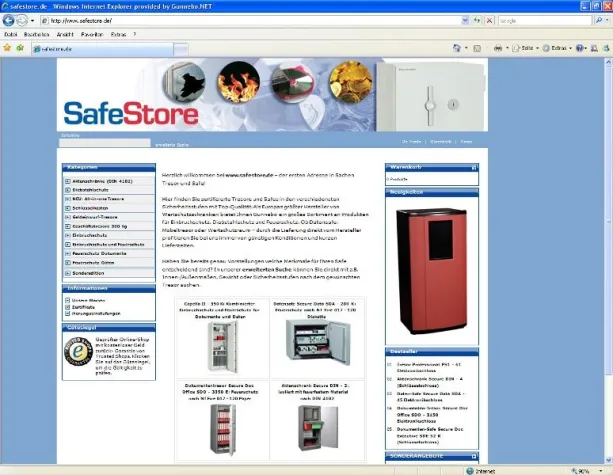Open the Extras toolbar dropdown

pos(562,47)
